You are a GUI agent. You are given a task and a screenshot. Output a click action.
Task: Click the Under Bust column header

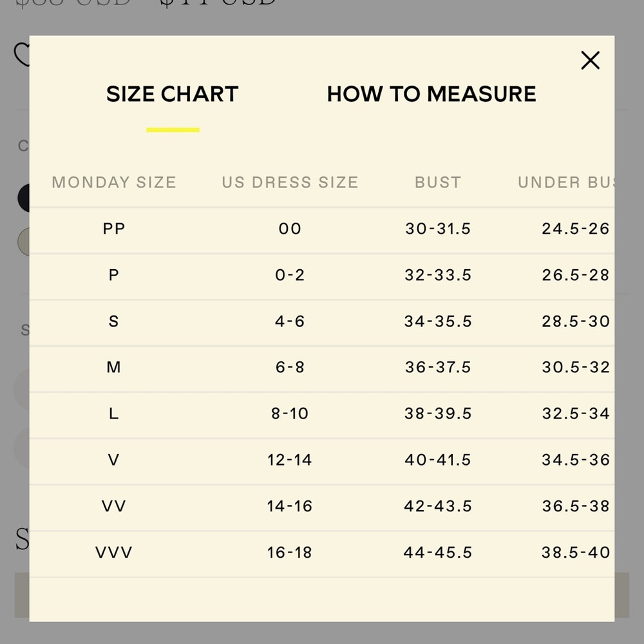point(566,182)
